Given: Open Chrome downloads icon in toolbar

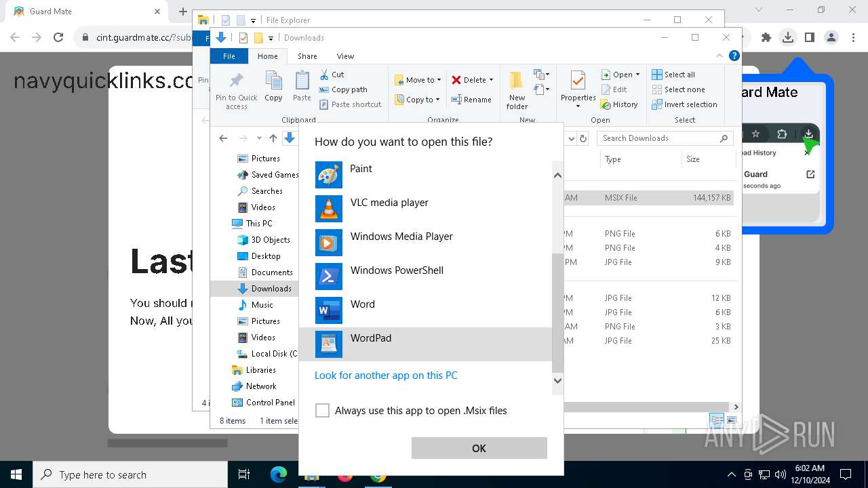Looking at the screenshot, I should click(787, 37).
